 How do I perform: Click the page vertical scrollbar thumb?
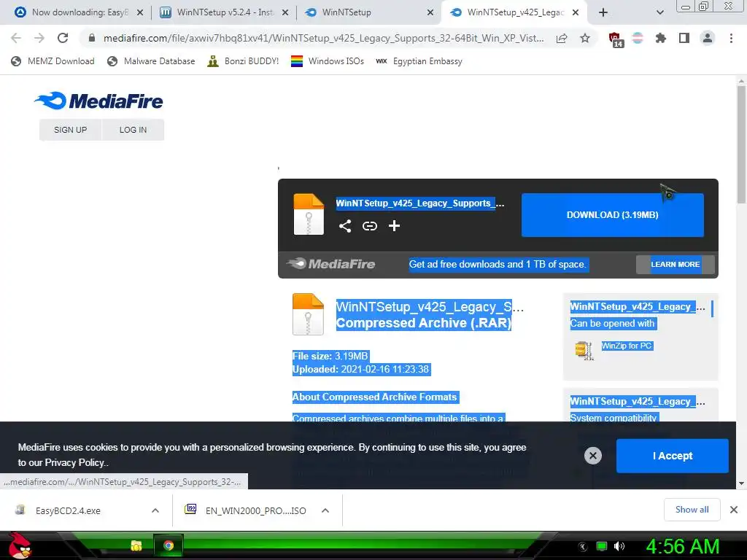coord(741,145)
